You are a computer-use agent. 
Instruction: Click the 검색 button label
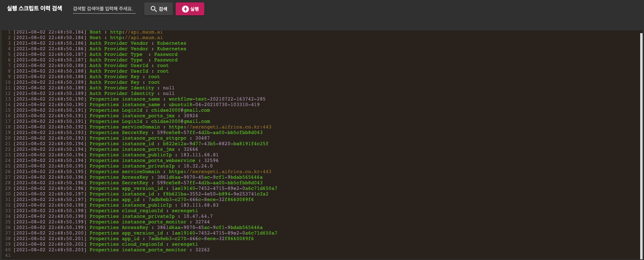pyautogui.click(x=163, y=9)
